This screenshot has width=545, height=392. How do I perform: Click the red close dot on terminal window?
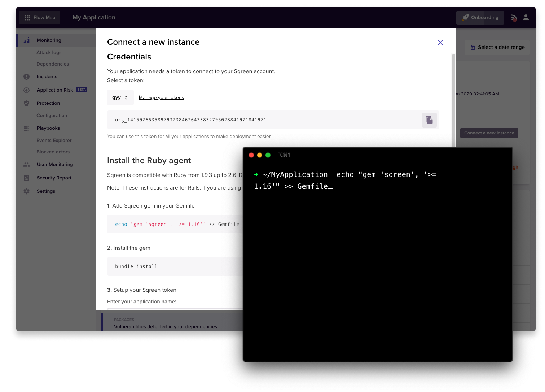(251, 155)
